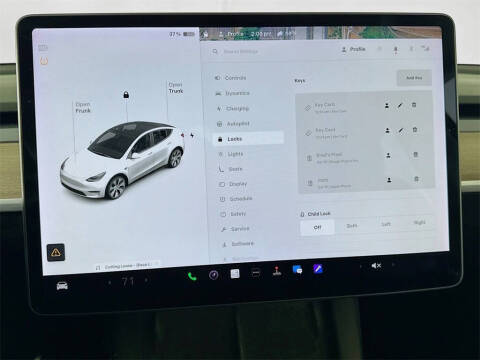Open the yellow warning triangle alert
Viewport: 480px width, 360px height.
[x=56, y=252]
